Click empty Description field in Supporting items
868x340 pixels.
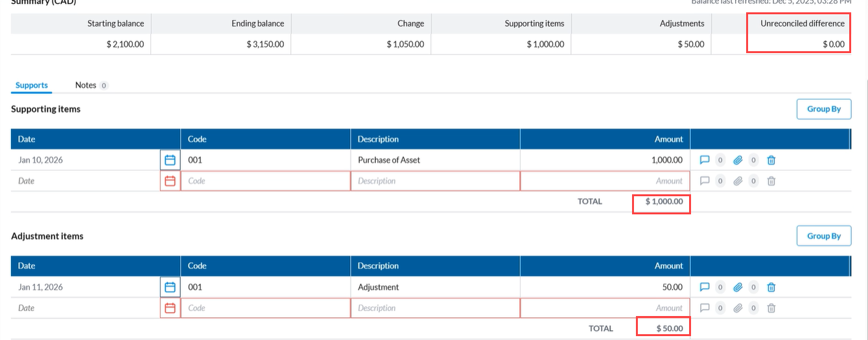[x=435, y=181]
